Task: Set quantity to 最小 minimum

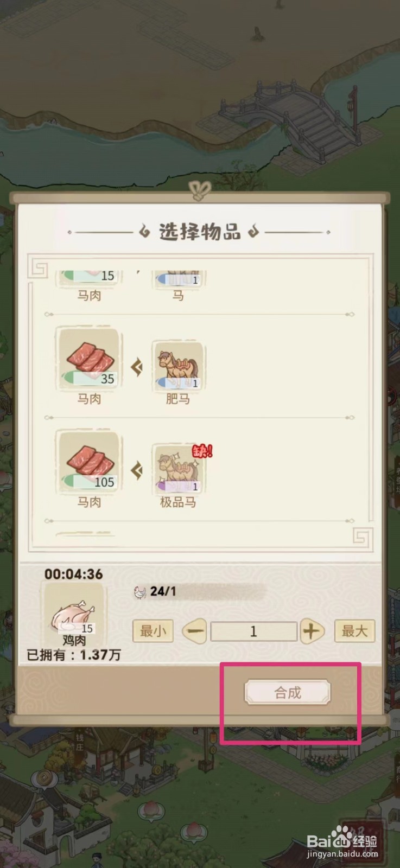Action: 153,631
